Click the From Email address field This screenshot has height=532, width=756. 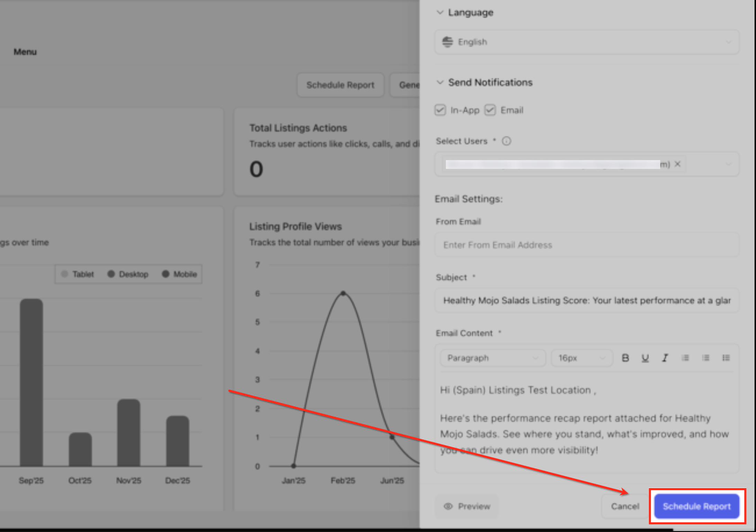click(x=587, y=245)
